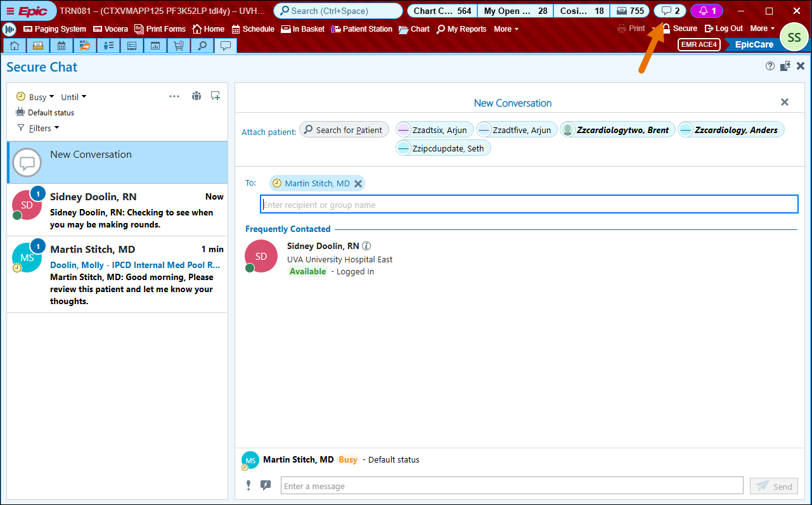Click the three-dot more options icon
Screen dimensions: 812x505
174,96
